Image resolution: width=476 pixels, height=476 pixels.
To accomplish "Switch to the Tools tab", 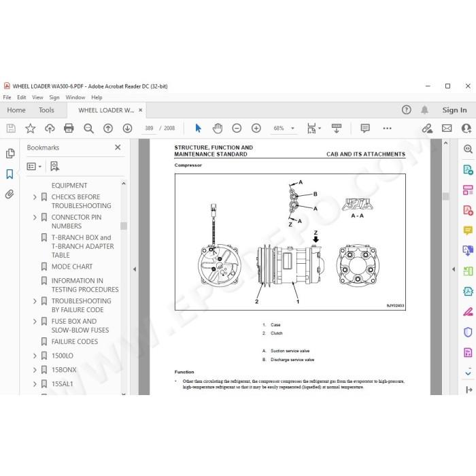I will [46, 110].
